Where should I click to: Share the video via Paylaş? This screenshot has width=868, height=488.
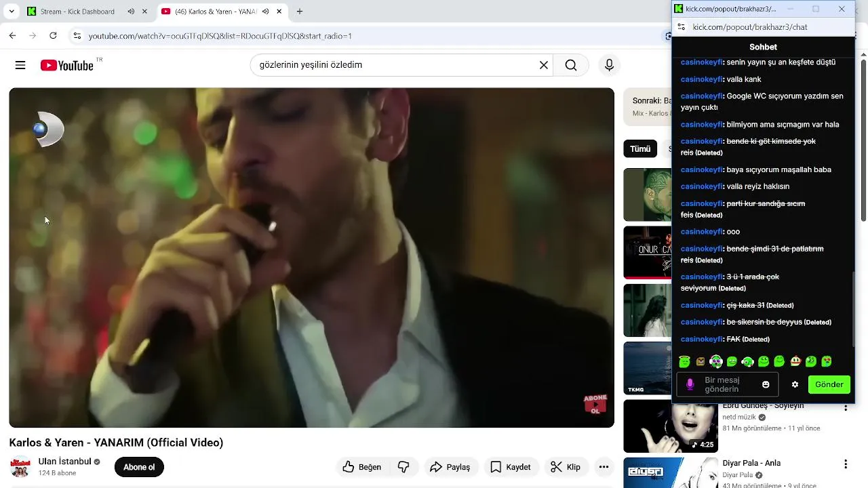(450, 467)
